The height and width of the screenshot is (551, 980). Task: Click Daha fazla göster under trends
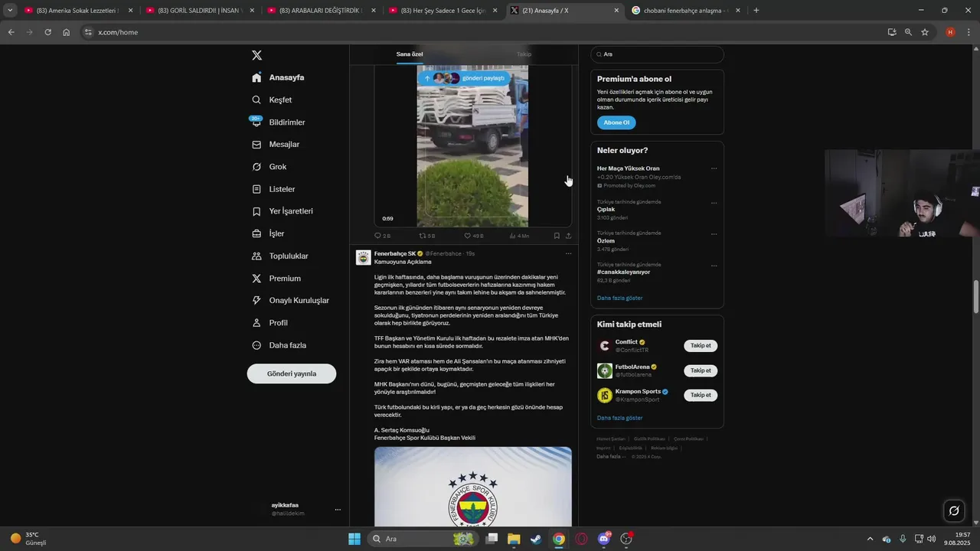pyautogui.click(x=619, y=298)
